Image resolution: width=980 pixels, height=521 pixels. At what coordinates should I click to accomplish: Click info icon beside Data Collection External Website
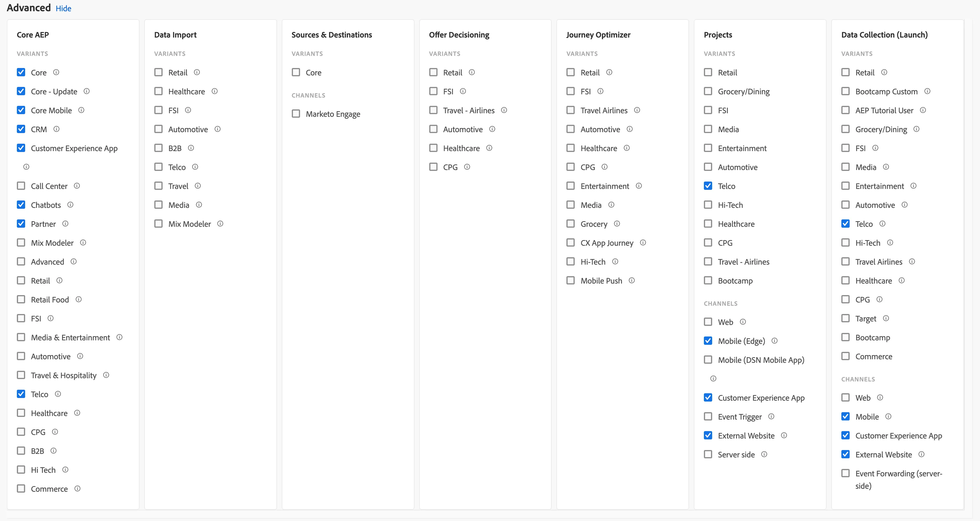click(921, 454)
